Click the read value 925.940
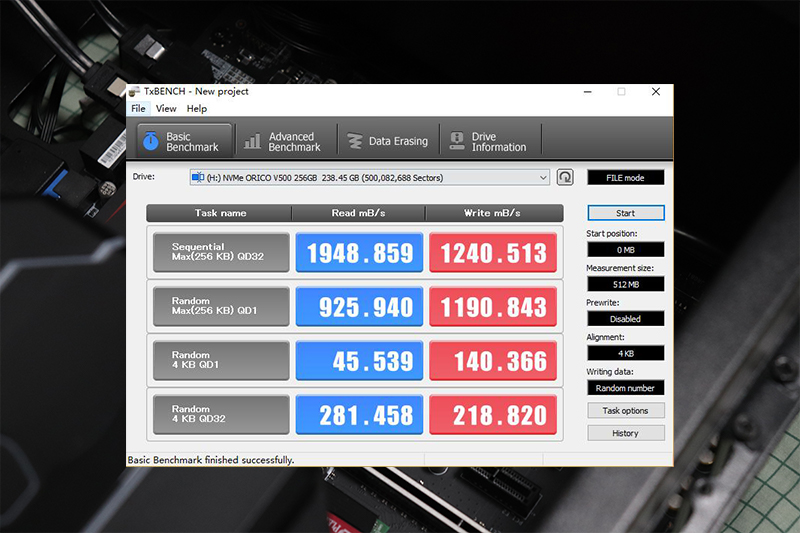This screenshot has height=533, width=800. click(x=359, y=307)
